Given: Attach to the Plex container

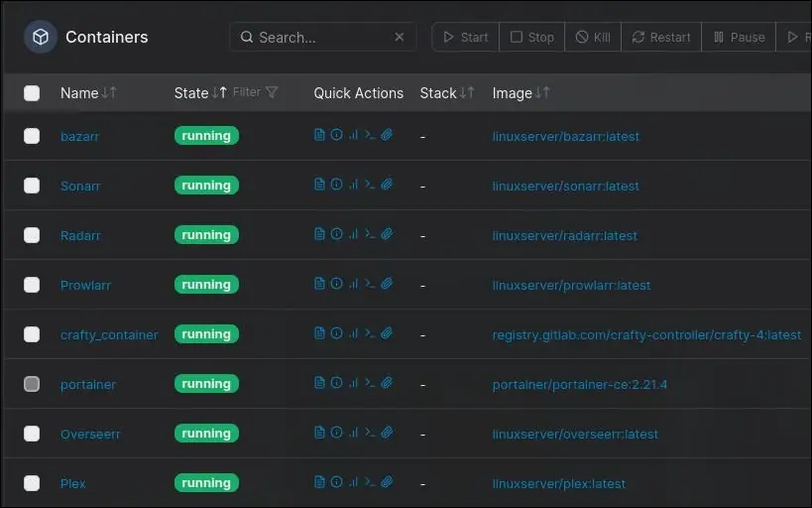Looking at the screenshot, I should pos(387,482).
